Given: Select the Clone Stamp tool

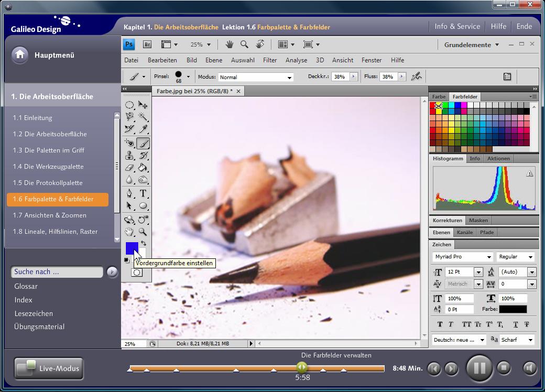Looking at the screenshot, I should point(129,155).
